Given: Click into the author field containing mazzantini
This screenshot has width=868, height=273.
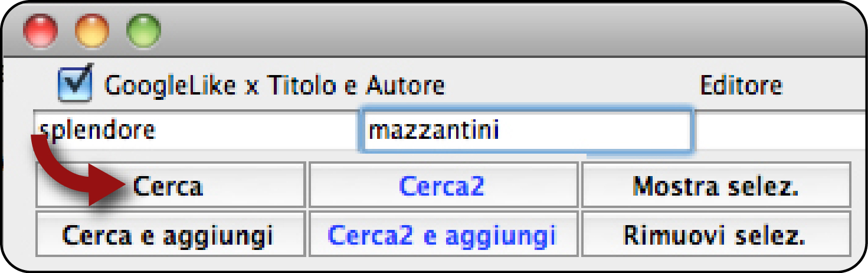Looking at the screenshot, I should click(525, 129).
